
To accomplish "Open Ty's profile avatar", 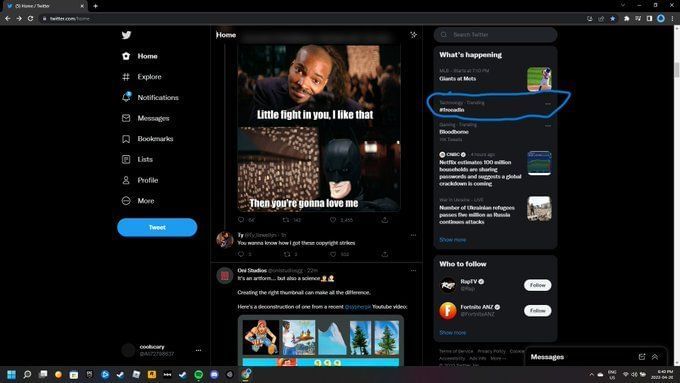I will (225, 239).
